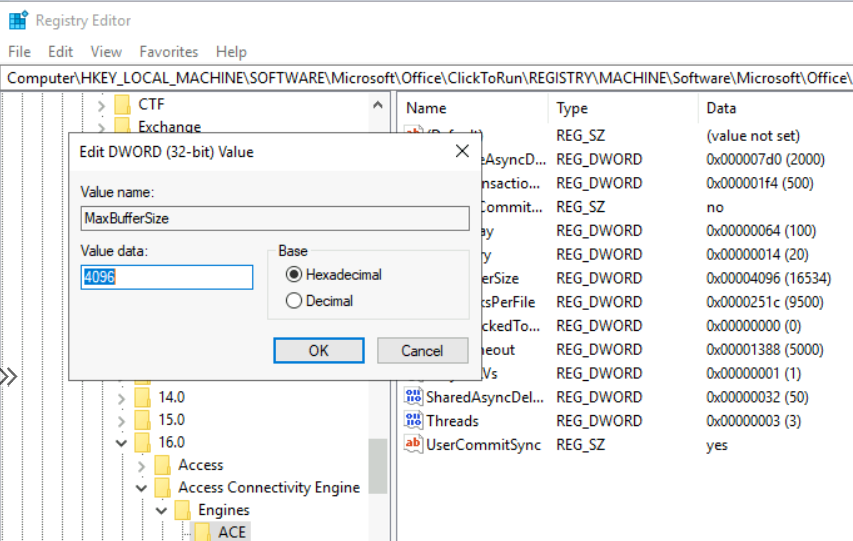The image size is (853, 541).
Task: Click the data cell 0x000001f4 (500)
Action: tap(759, 183)
